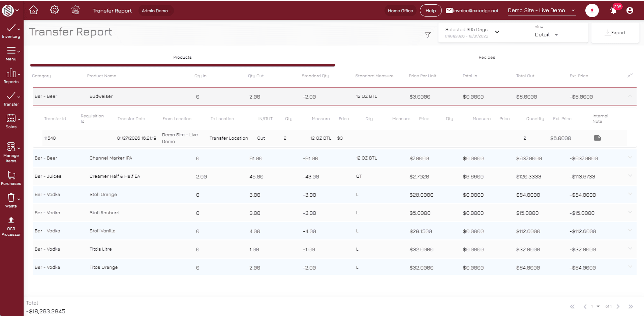Expand the Stoli Orange row

(630, 194)
